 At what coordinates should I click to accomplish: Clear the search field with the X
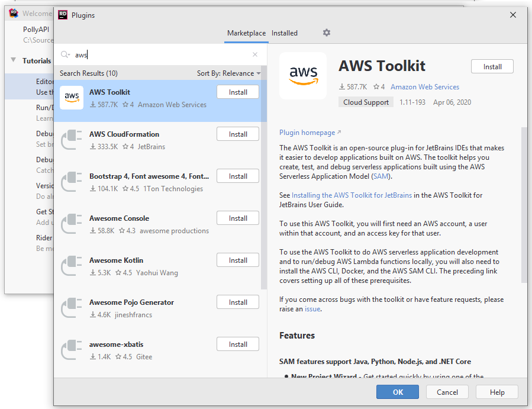255,54
